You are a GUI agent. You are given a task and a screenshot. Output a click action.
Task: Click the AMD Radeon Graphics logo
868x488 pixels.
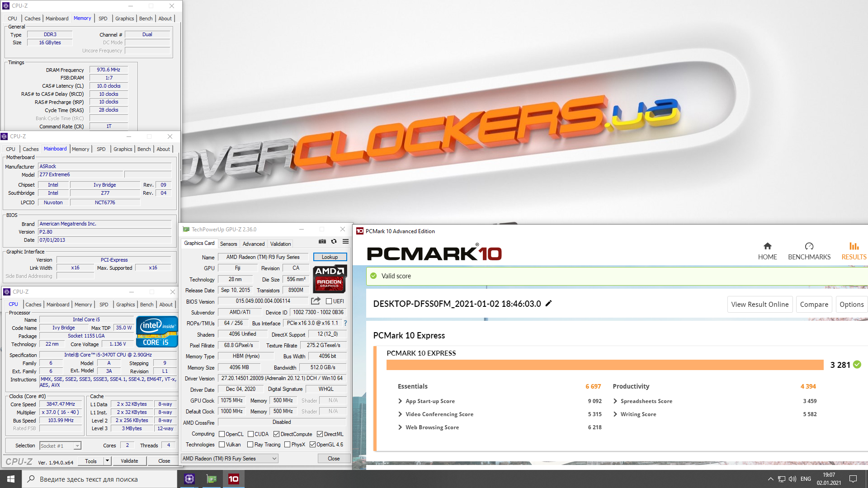tap(330, 279)
